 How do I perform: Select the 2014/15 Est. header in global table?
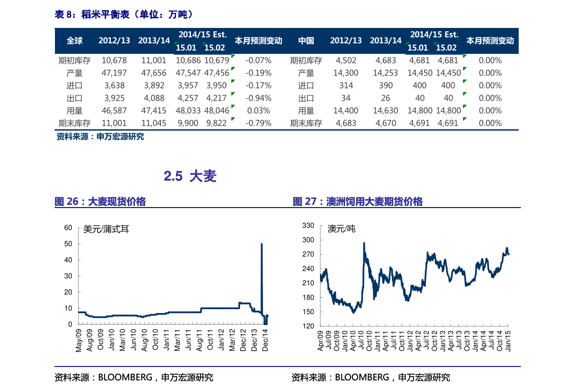[202, 35]
